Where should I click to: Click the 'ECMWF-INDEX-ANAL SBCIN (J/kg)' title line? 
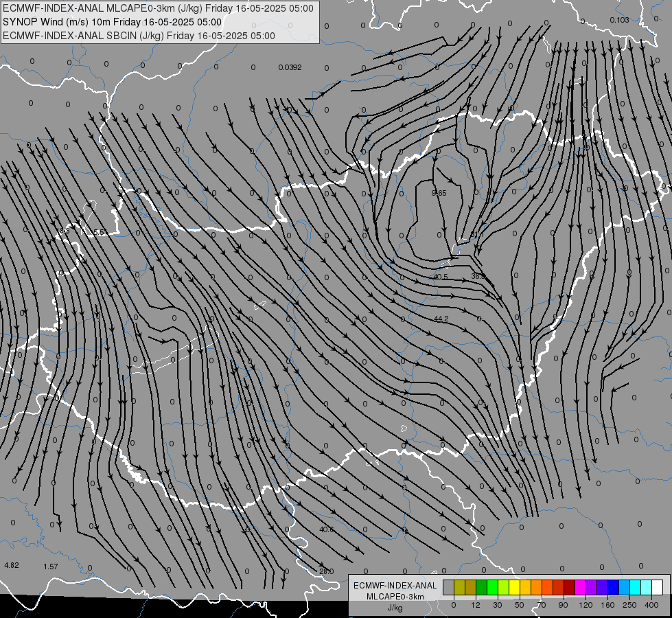[x=139, y=36]
